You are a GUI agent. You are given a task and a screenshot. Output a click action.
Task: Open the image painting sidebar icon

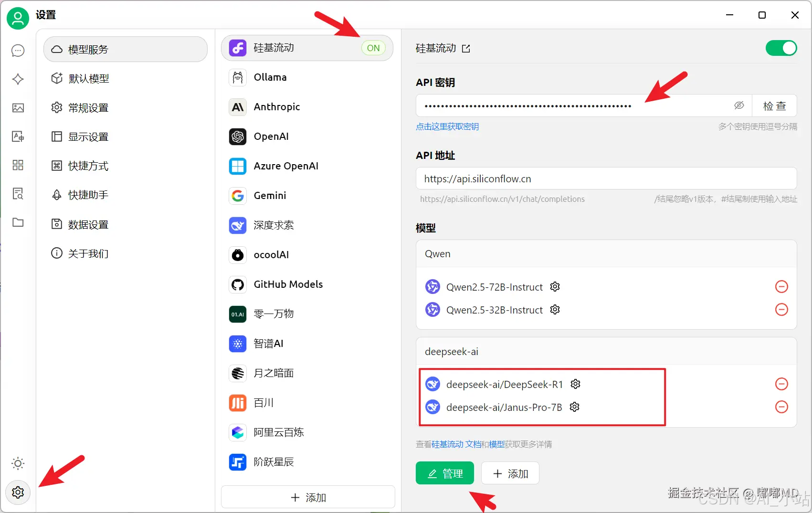18,108
